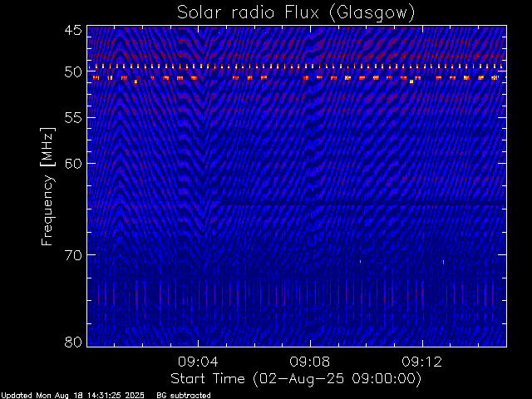Click the 09:12 time tick label

422,362
